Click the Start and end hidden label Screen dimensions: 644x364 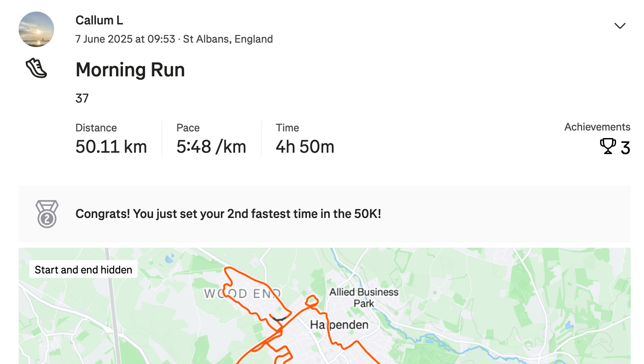pyautogui.click(x=83, y=269)
